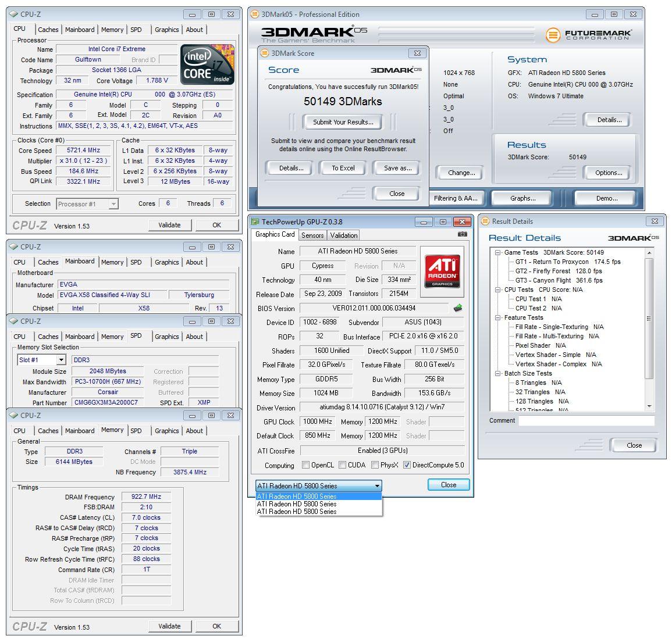
Task: Click Submit Your Results button
Action: point(343,122)
